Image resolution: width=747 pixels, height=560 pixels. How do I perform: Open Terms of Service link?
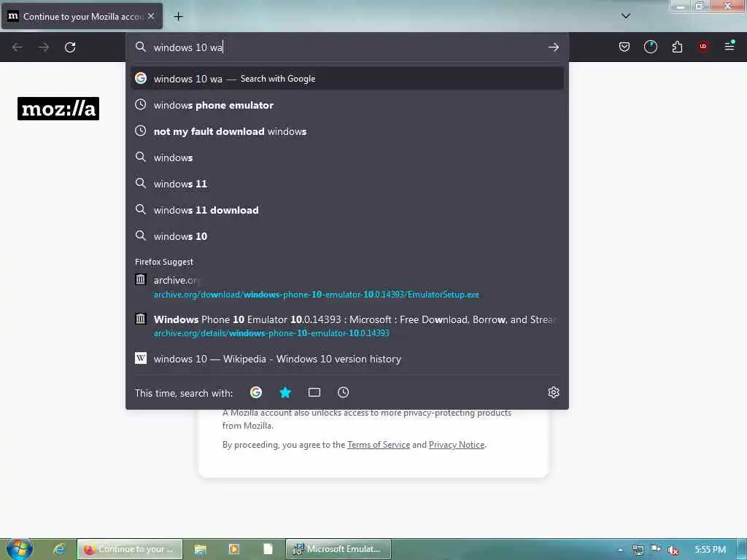coord(379,445)
